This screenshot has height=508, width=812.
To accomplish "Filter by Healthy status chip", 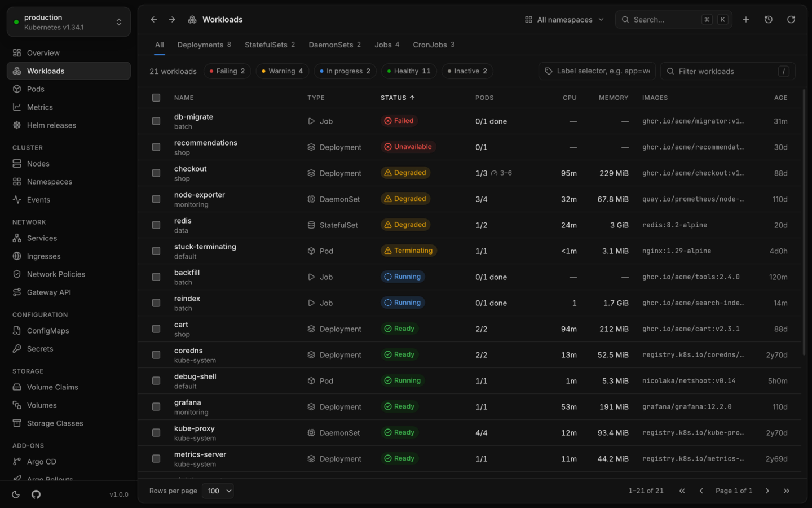I will coord(409,71).
